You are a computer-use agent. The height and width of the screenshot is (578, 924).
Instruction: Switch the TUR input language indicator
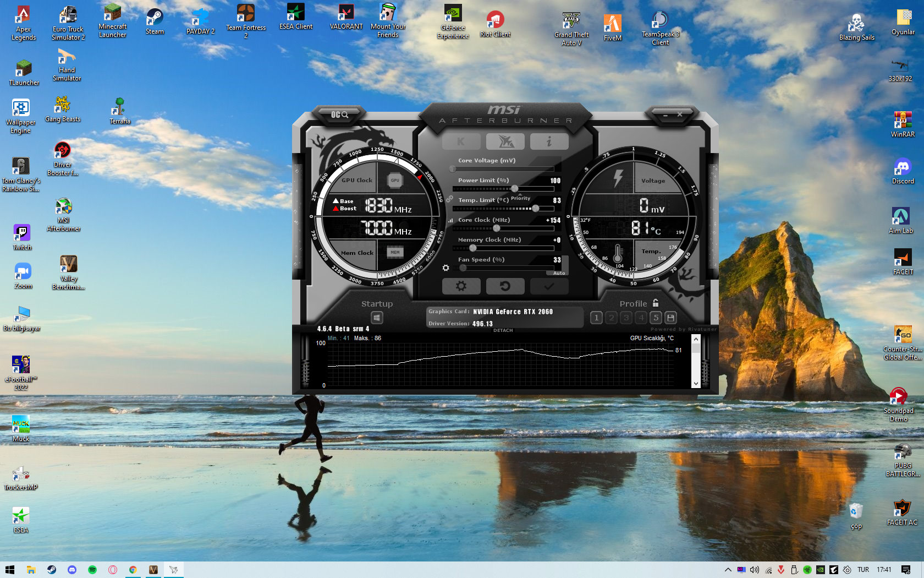tap(864, 570)
